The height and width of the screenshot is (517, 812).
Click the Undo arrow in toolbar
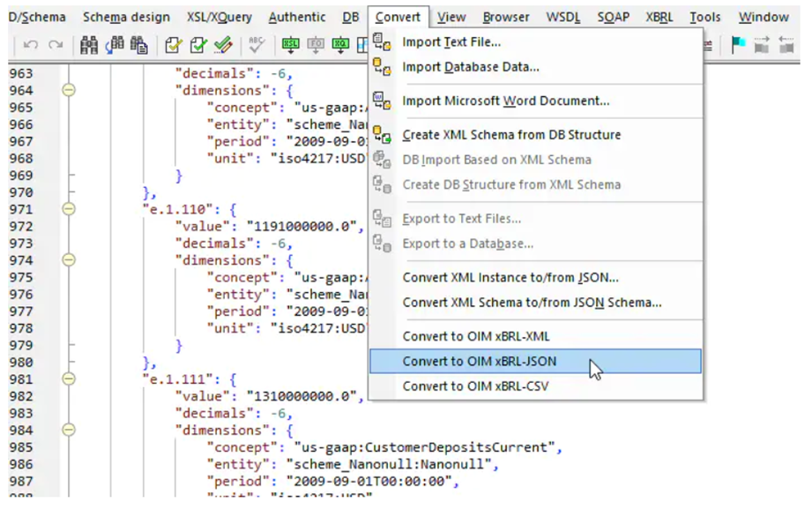30,45
